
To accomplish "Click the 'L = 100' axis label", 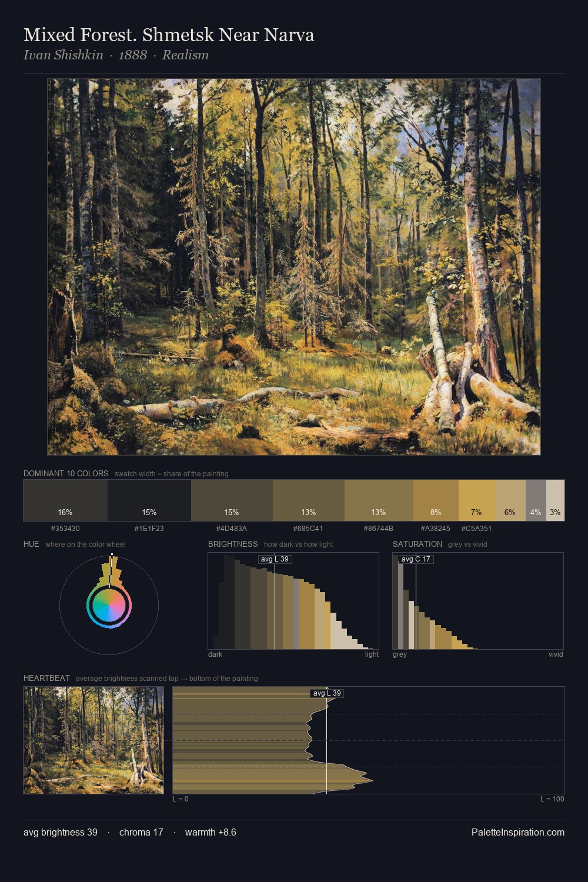I will (552, 799).
